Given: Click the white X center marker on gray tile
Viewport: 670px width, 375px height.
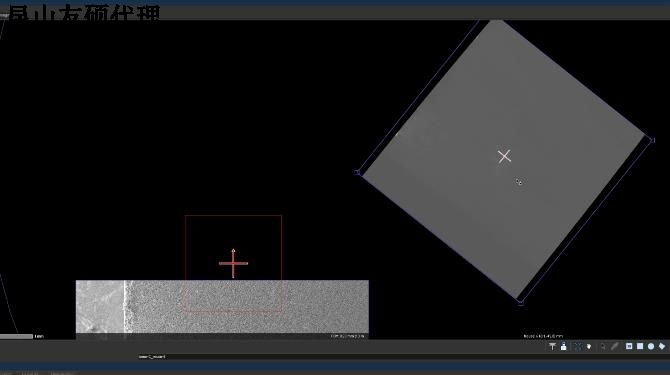Looking at the screenshot, I should coord(505,156).
